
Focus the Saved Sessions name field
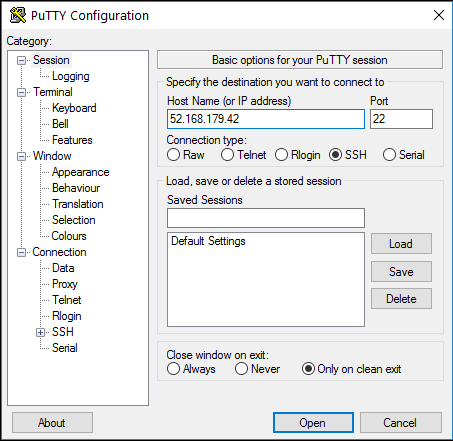tap(266, 218)
